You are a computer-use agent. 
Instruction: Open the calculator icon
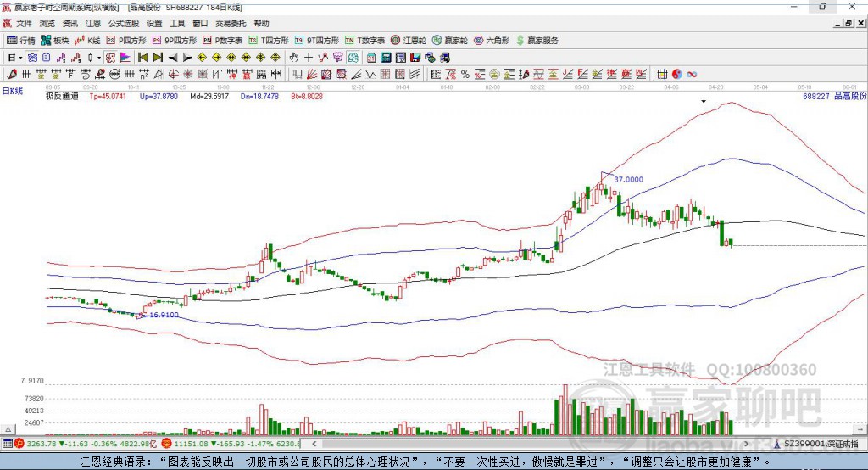(387, 58)
